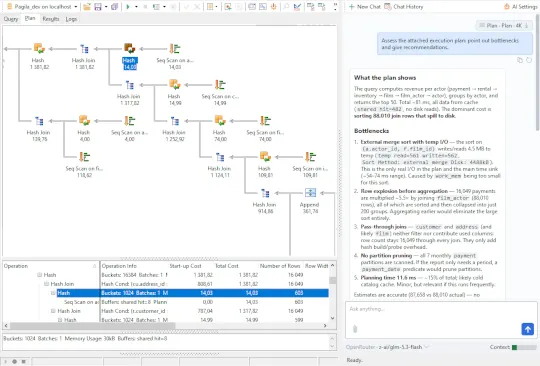Image resolution: width=540 pixels, height=366 pixels.
Task: Select the Hash Join 1 317,82 plan node
Action: [x=129, y=92]
